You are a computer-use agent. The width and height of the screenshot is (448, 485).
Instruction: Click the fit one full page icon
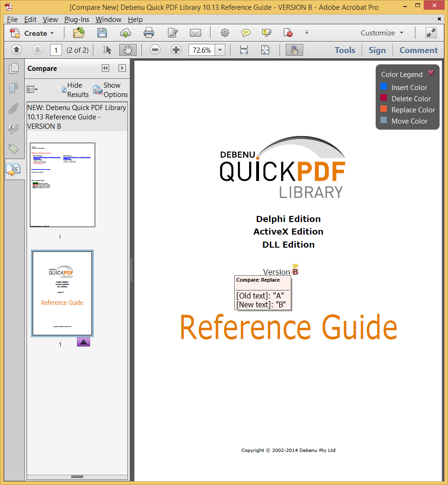[x=266, y=50]
